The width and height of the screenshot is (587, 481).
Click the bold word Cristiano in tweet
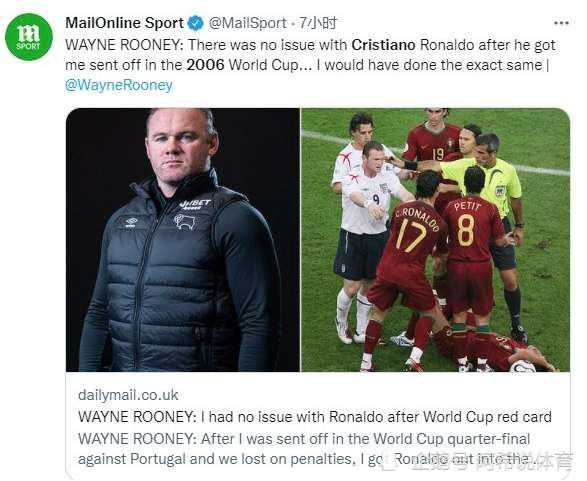(383, 45)
